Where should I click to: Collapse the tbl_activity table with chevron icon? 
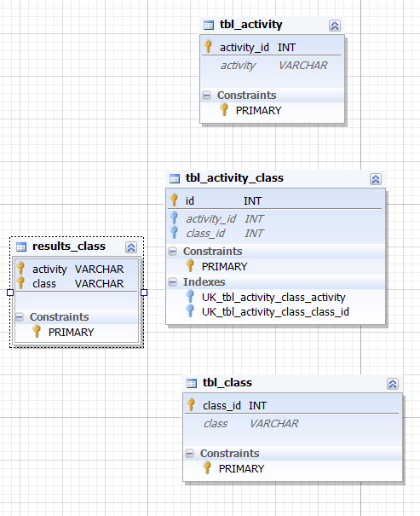coord(335,26)
